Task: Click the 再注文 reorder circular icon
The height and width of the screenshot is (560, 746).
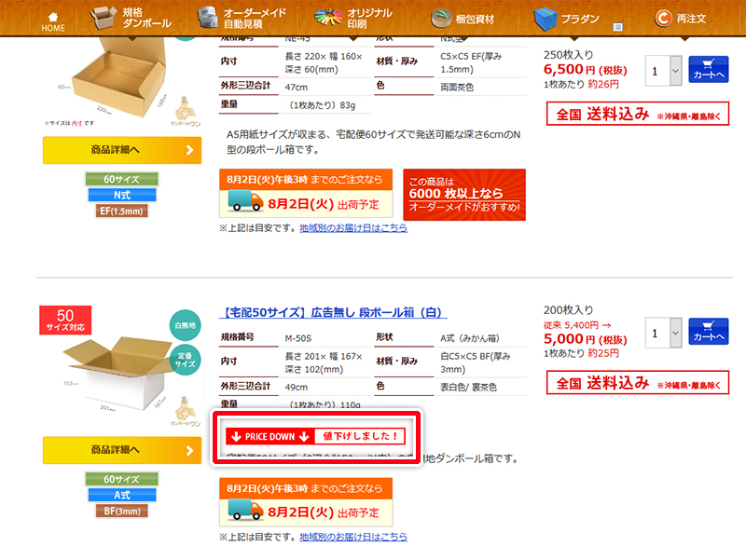Action: tap(663, 19)
